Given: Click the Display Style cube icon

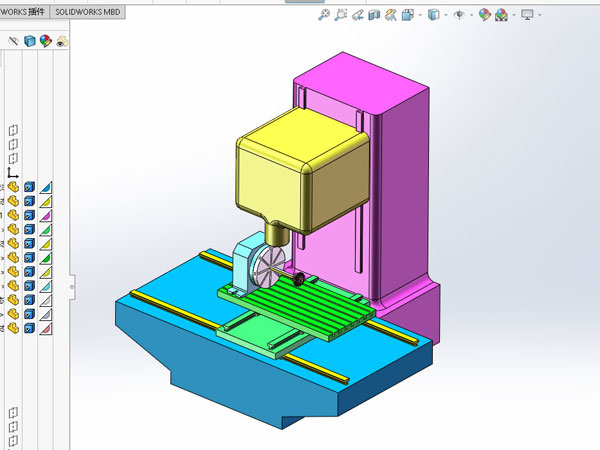Looking at the screenshot, I should pos(435,15).
